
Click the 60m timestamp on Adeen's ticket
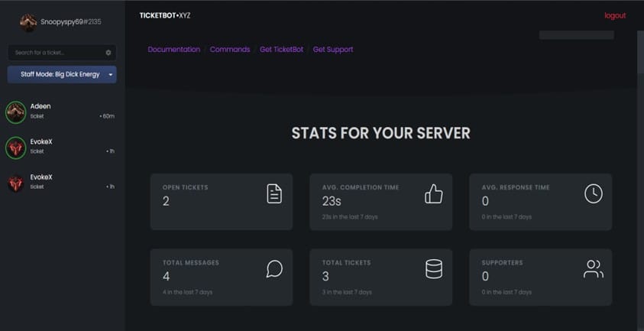[x=107, y=116]
